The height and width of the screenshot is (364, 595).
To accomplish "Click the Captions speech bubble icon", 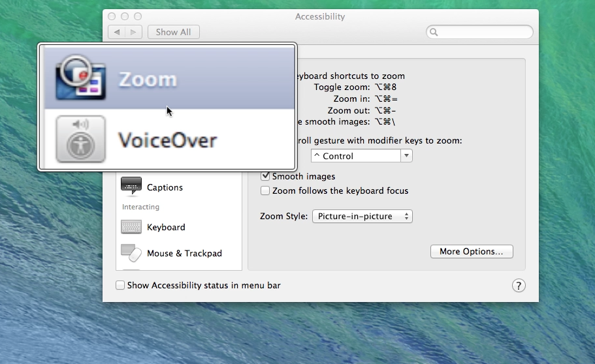I will pos(131,186).
